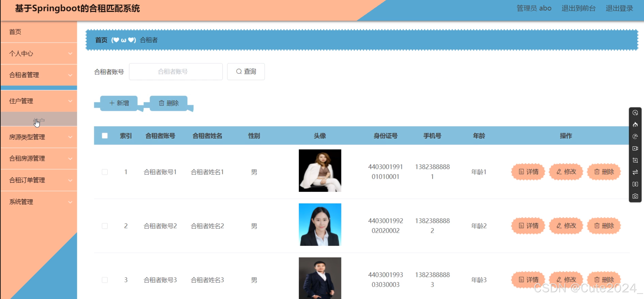Click the disc convert icon at toolbar top
This screenshot has height=299, width=644.
[x=635, y=113]
